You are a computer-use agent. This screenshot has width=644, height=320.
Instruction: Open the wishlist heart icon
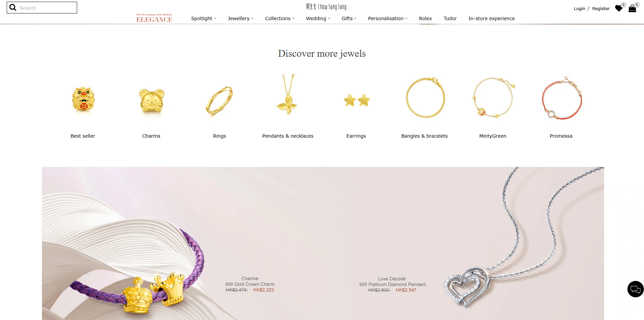619,8
